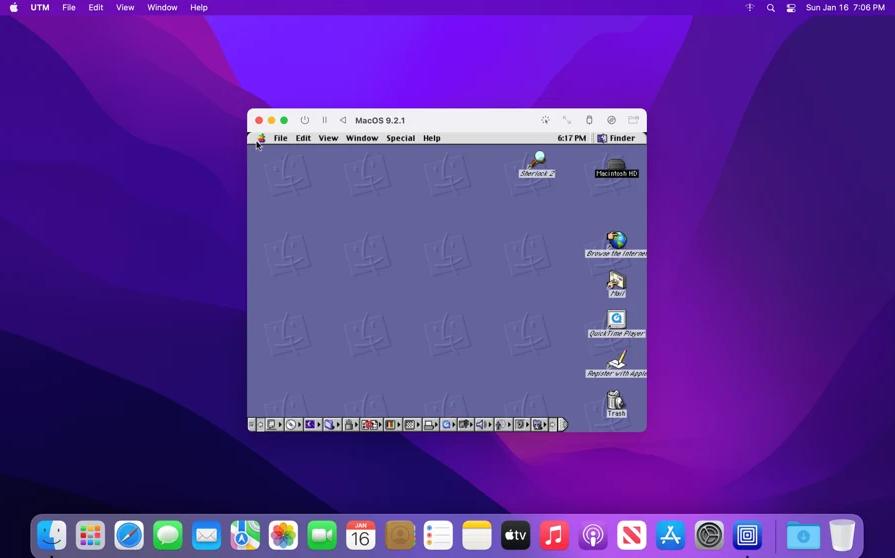This screenshot has height=558, width=895.
Task: Open the Finder application switcher menu
Action: tap(616, 138)
